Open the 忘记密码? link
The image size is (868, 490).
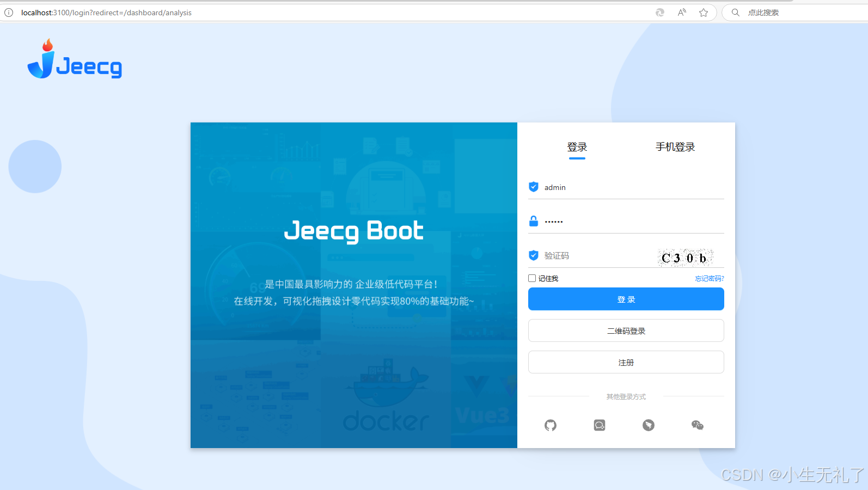710,278
